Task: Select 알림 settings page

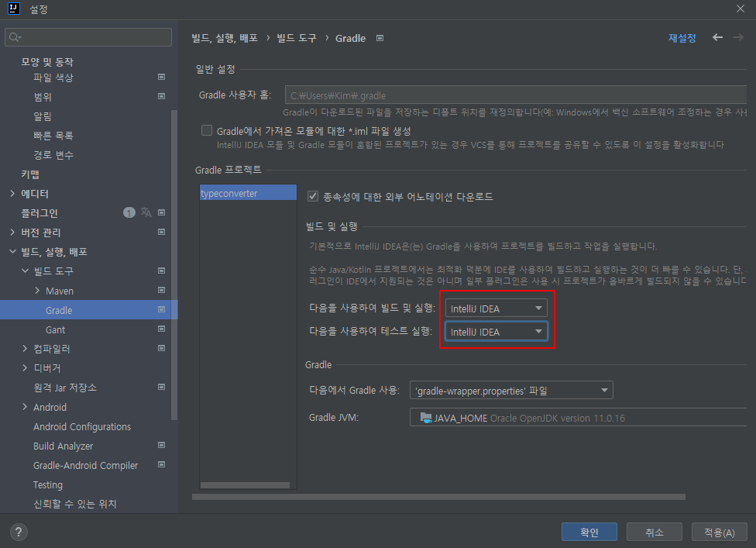Action: point(43,116)
